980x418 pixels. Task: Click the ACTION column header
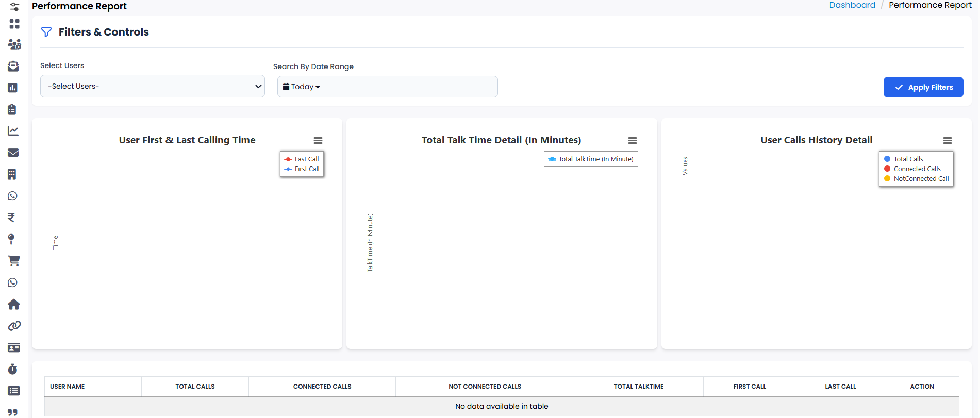click(x=922, y=387)
